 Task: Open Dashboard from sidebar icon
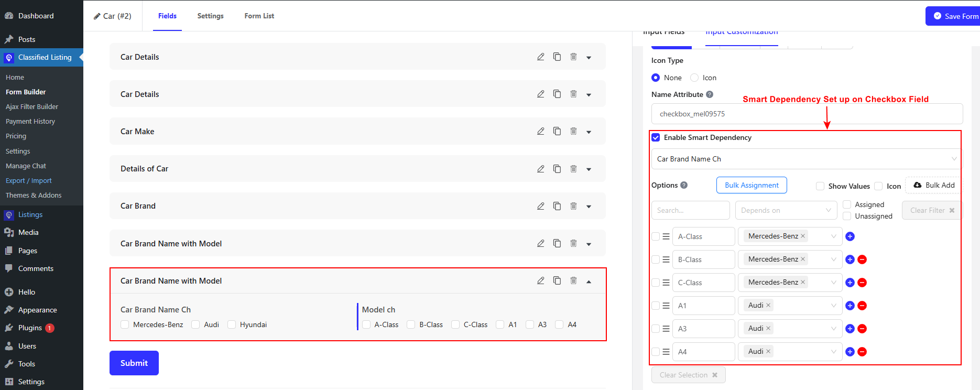click(x=9, y=16)
